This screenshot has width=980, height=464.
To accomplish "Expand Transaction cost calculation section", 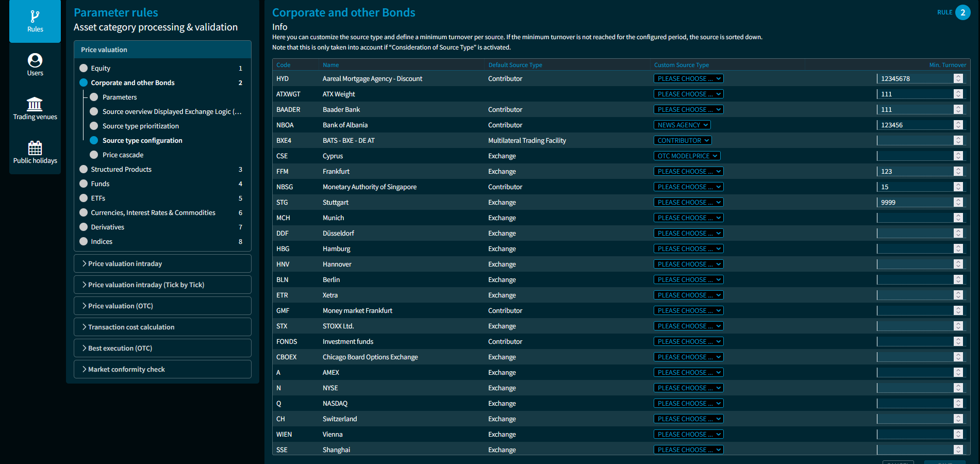I will pyautogui.click(x=162, y=327).
